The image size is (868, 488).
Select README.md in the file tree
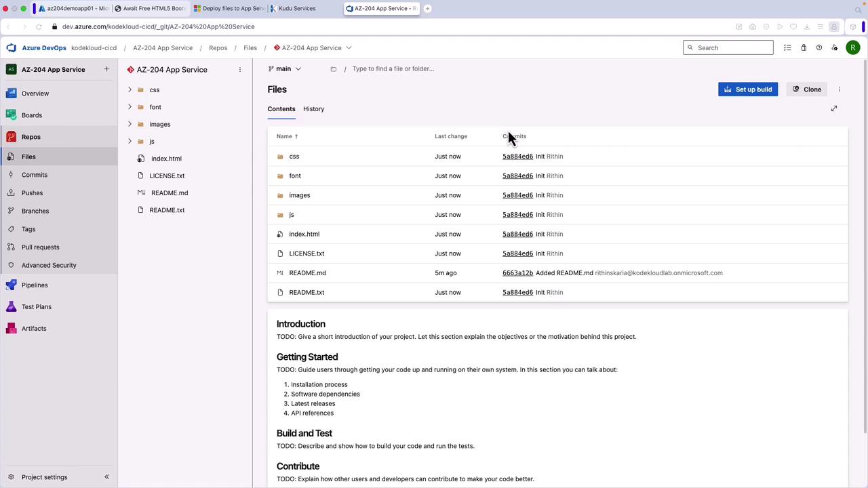pos(170,193)
